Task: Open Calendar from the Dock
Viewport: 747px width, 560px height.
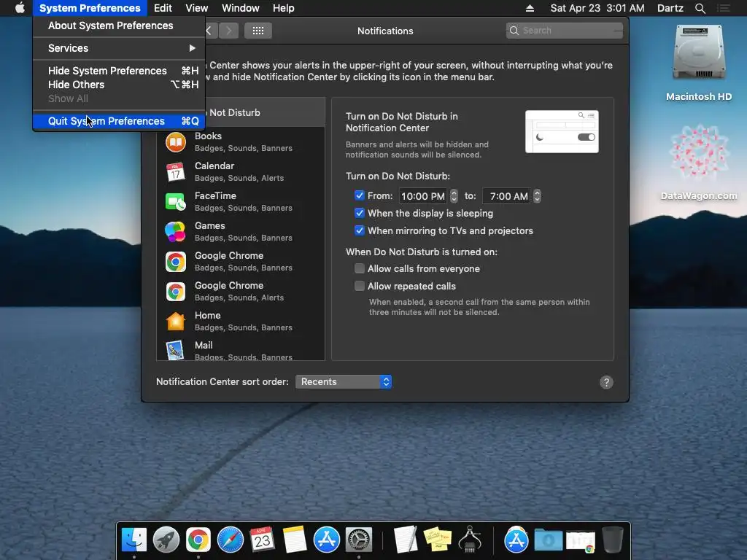Action: pos(262,540)
